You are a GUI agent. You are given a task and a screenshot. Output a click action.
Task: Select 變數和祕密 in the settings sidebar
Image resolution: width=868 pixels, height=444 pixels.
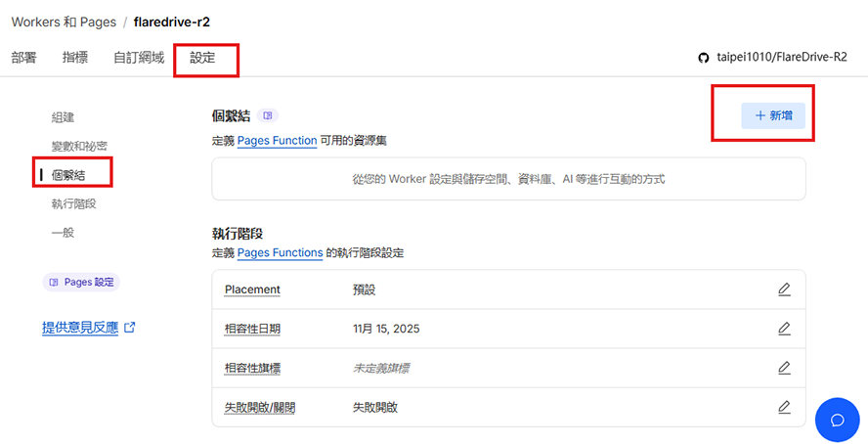coord(79,146)
